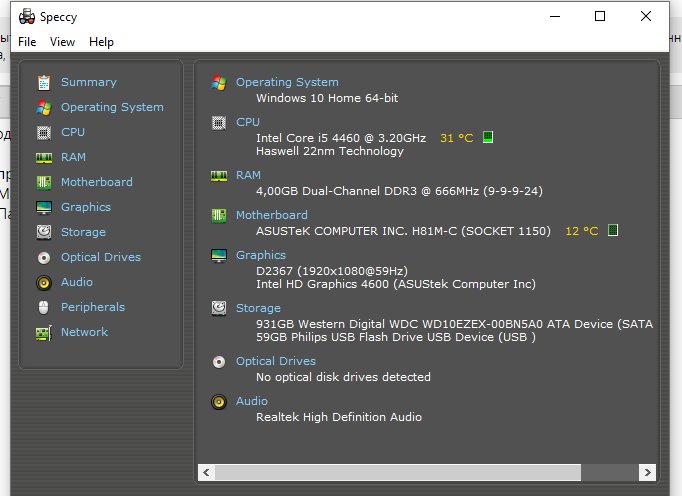The width and height of the screenshot is (682, 501).
Task: Click the Windows flag icon in summary panel
Action: (219, 83)
